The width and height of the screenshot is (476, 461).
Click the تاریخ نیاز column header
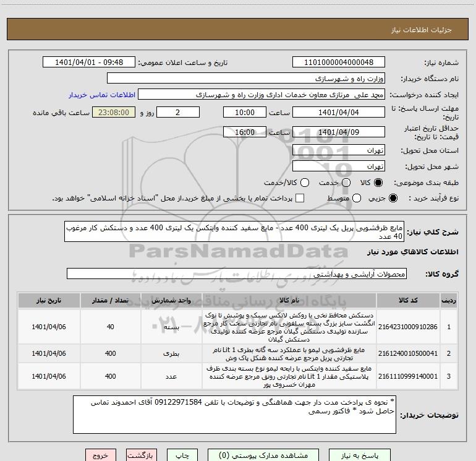tap(49, 300)
